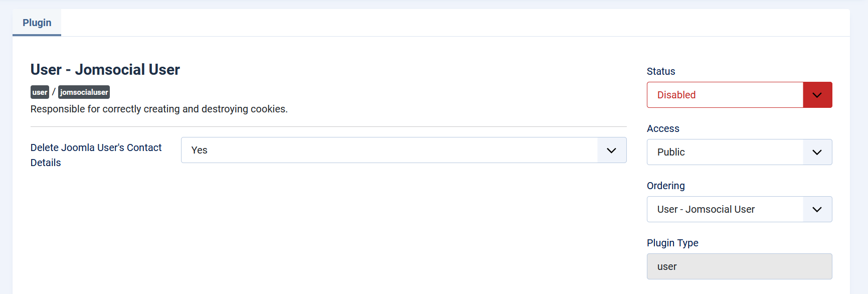Open the Delete Contact Details Yes dropdown
The width and height of the screenshot is (868, 294).
click(x=389, y=150)
